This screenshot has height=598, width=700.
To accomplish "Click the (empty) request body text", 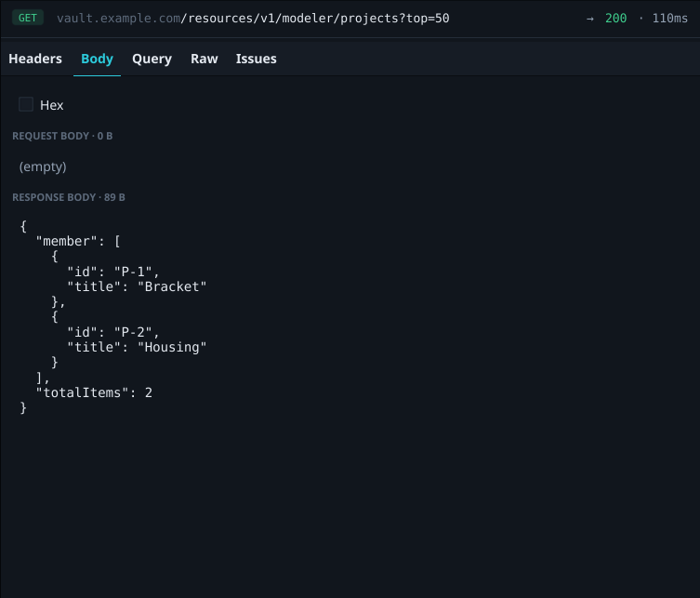I will (43, 166).
